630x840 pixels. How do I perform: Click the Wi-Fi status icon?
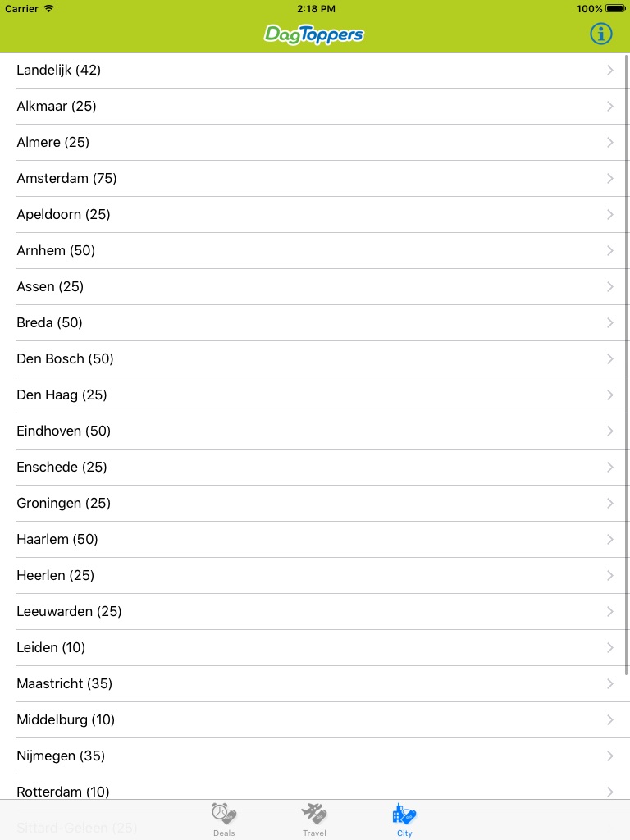49,8
